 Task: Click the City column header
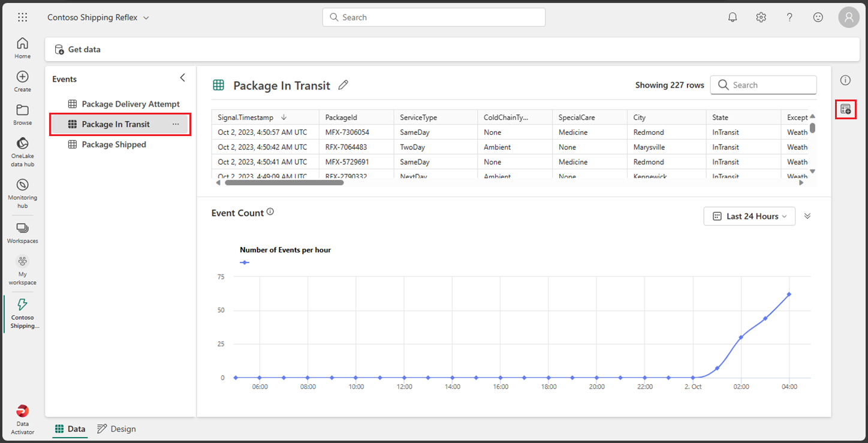(x=667, y=117)
